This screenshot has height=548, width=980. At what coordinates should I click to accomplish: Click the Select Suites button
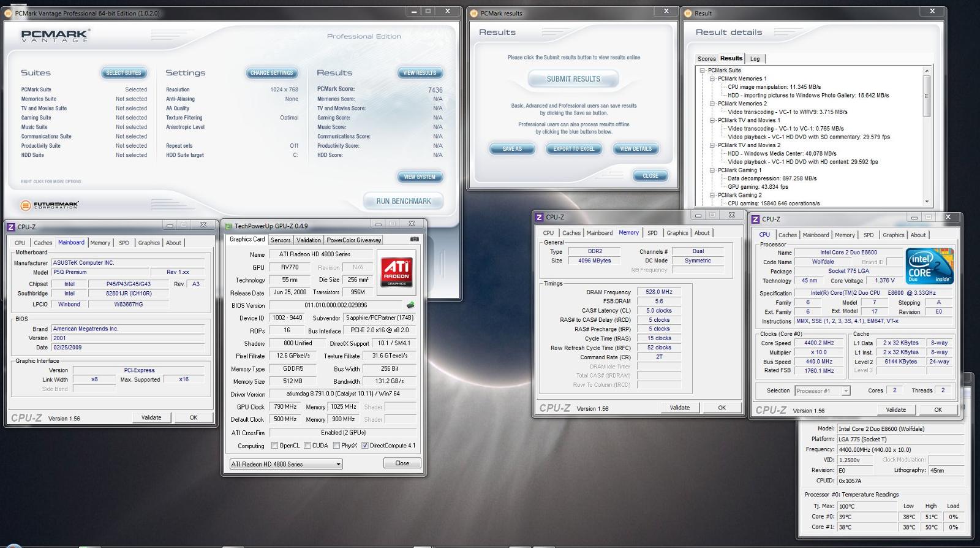click(x=124, y=73)
